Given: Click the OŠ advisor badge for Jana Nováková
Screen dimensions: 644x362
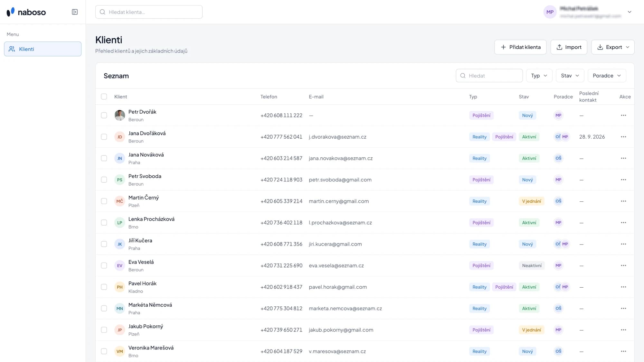Looking at the screenshot, I should tap(558, 158).
